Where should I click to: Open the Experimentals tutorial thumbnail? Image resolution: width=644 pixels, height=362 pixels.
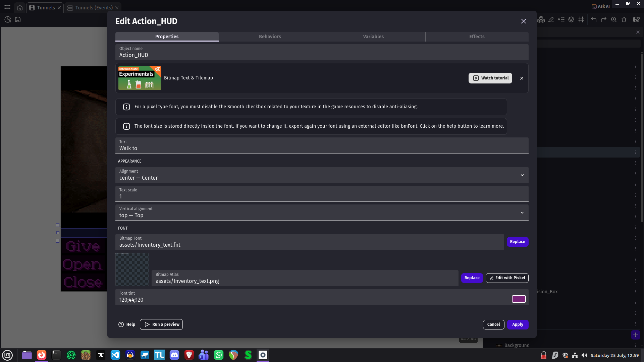pyautogui.click(x=140, y=78)
